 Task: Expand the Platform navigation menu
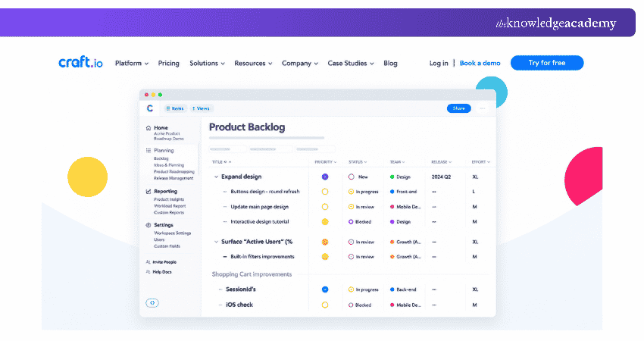131,63
